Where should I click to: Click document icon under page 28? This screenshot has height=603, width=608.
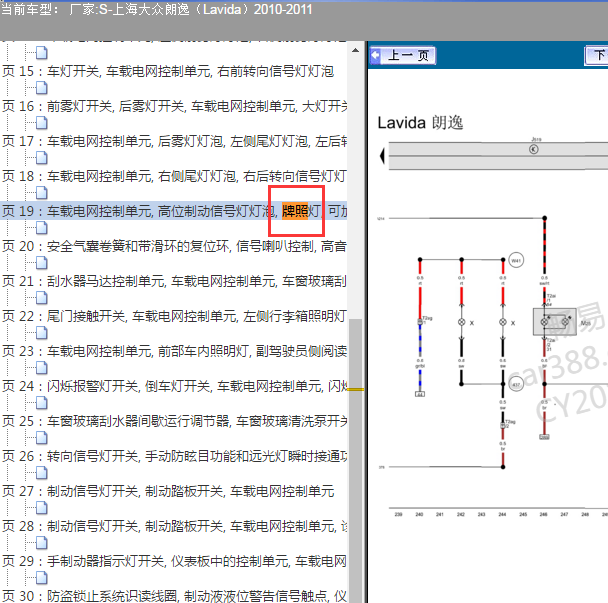(x=41, y=543)
